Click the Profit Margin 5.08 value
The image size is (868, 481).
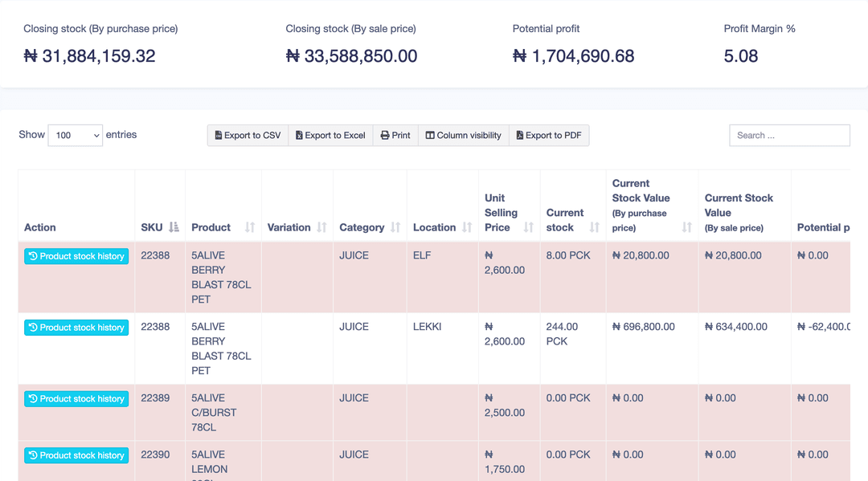741,56
